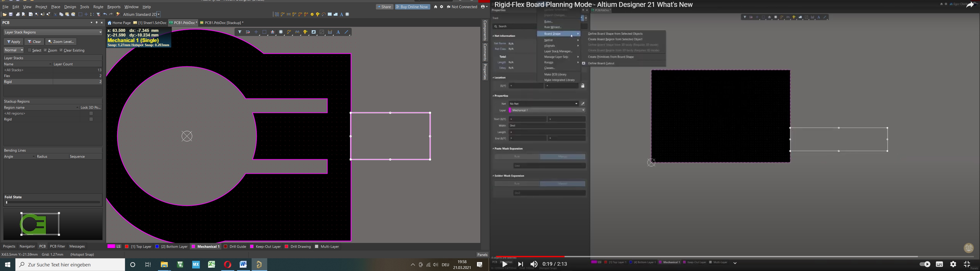Image resolution: width=980 pixels, height=271 pixels.
Task: Open the PCB panel options dropdown arrow
Action: pos(91,23)
